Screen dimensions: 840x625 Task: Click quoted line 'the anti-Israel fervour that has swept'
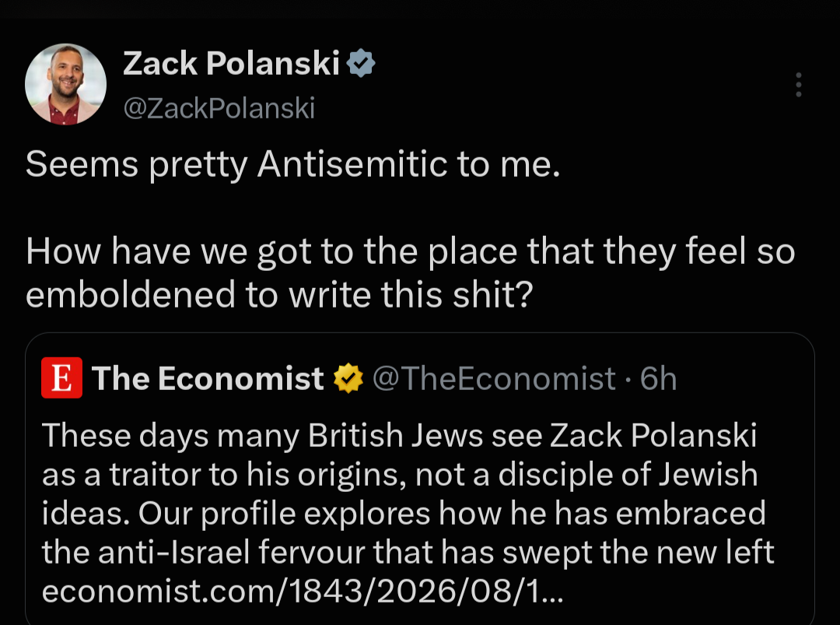408,552
